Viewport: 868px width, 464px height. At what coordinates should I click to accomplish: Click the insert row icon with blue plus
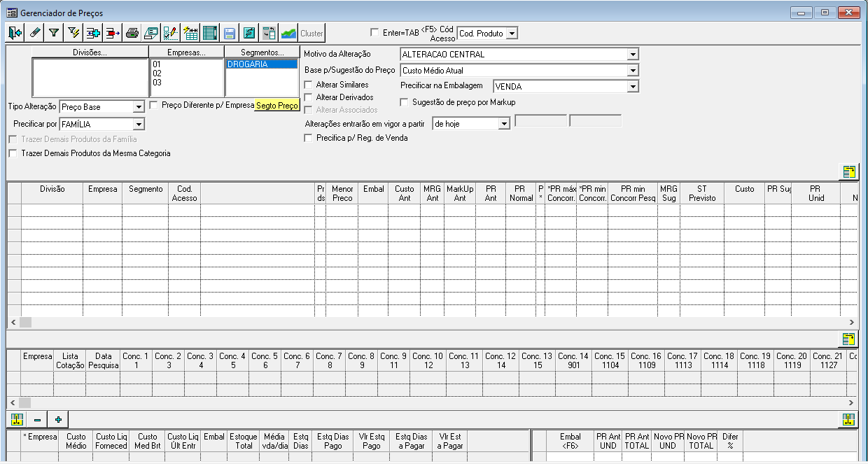92,33
